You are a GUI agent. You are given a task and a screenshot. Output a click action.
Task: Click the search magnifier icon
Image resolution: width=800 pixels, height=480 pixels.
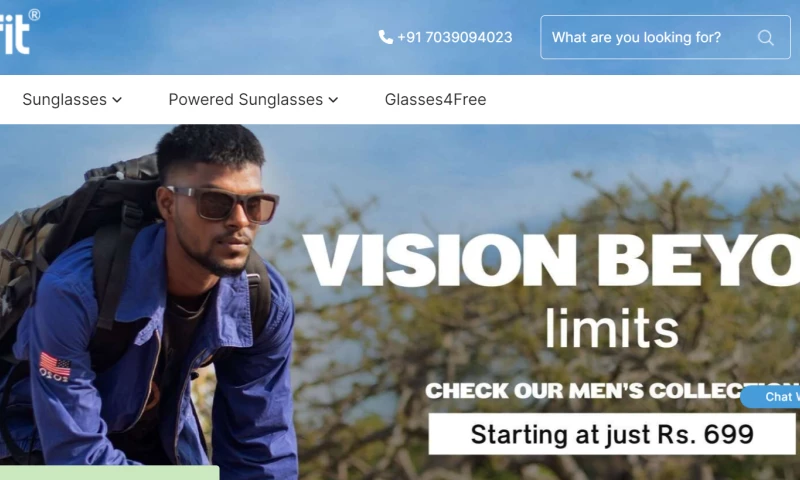point(765,37)
